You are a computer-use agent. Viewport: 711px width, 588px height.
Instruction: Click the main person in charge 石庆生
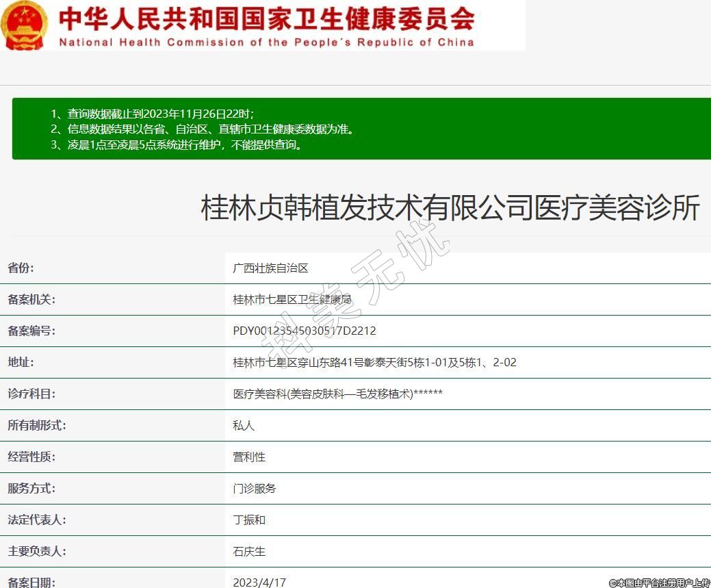click(249, 551)
